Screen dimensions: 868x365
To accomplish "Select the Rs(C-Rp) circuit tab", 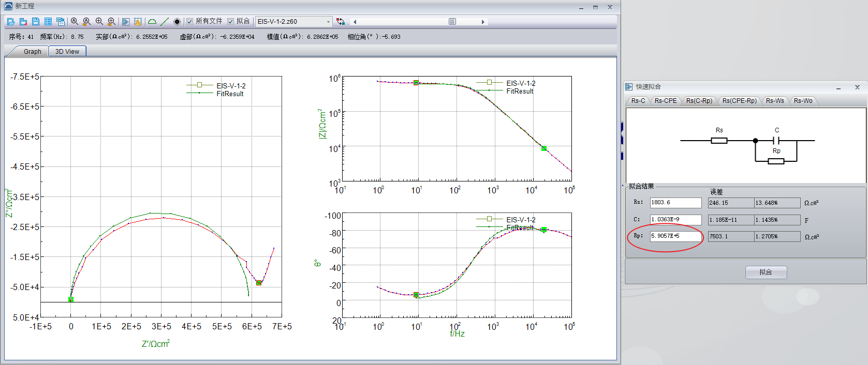I will 699,101.
